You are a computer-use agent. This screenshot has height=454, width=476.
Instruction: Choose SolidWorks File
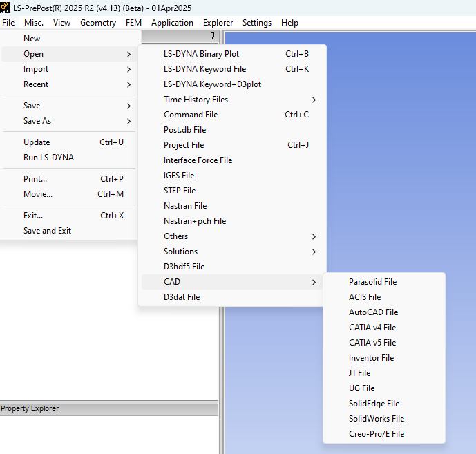pyautogui.click(x=384, y=419)
